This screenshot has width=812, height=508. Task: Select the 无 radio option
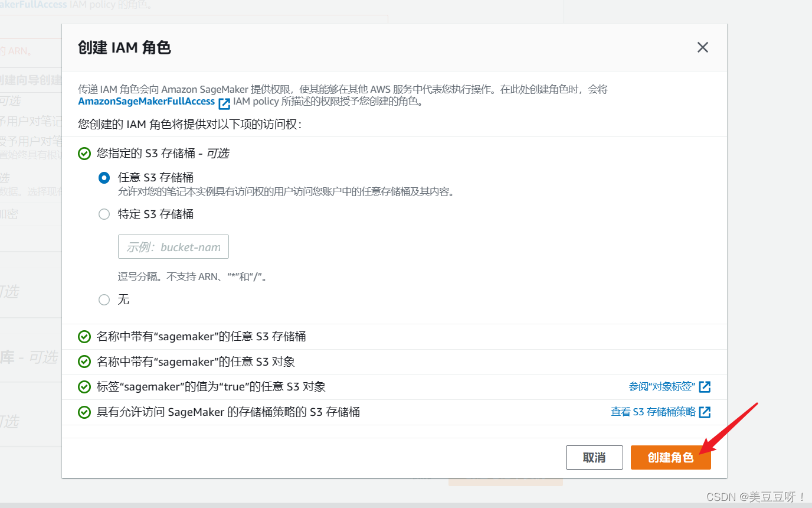(x=104, y=299)
